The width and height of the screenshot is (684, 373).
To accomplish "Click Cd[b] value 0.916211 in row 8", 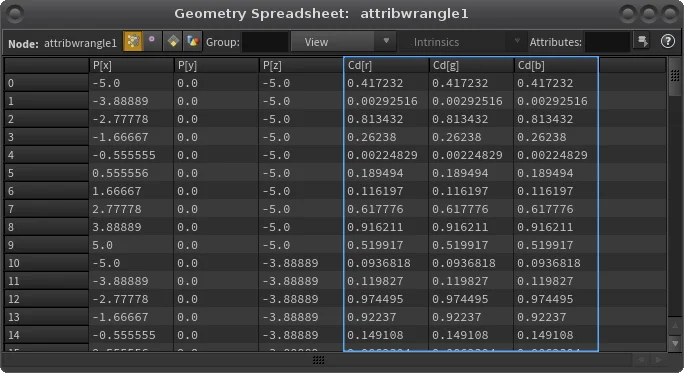I will pos(545,227).
